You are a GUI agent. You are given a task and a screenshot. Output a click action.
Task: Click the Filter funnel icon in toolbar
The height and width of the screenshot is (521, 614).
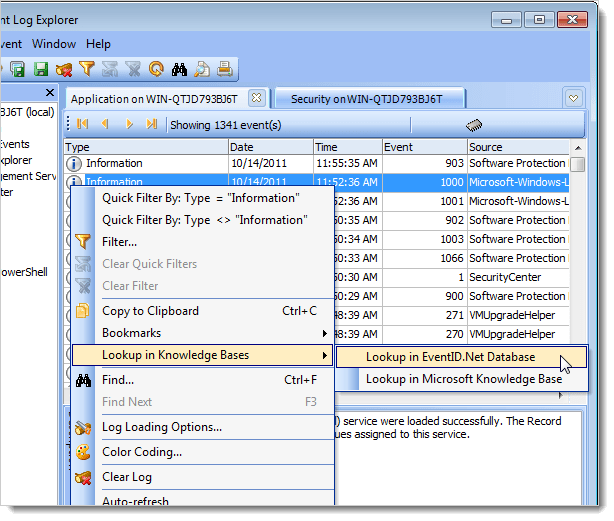click(87, 69)
